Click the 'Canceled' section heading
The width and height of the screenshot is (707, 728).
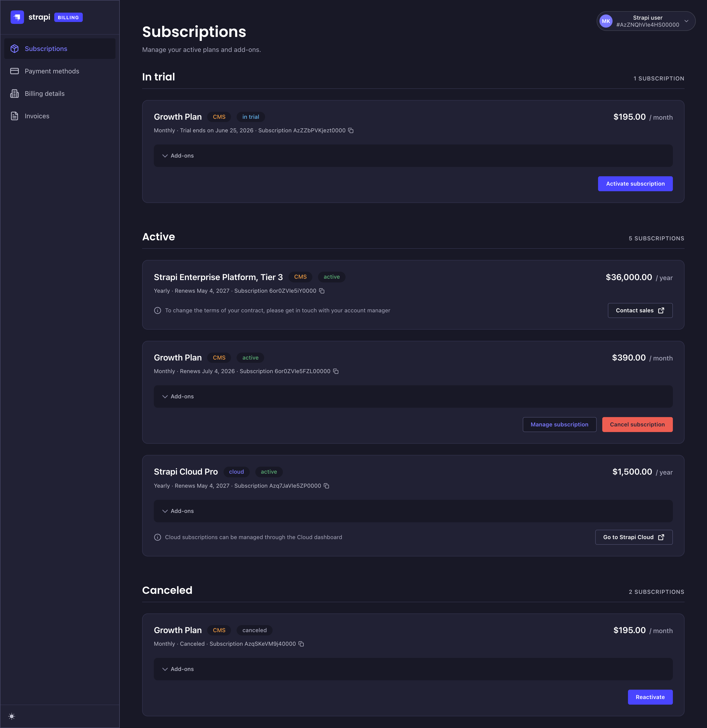click(167, 590)
